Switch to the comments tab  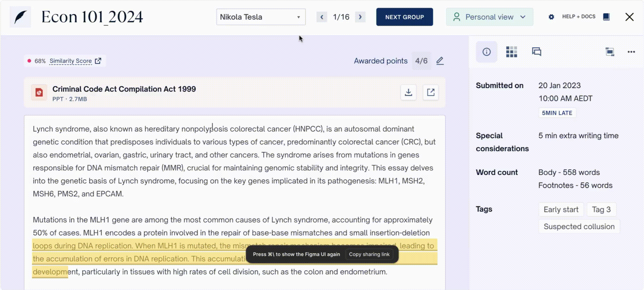536,52
